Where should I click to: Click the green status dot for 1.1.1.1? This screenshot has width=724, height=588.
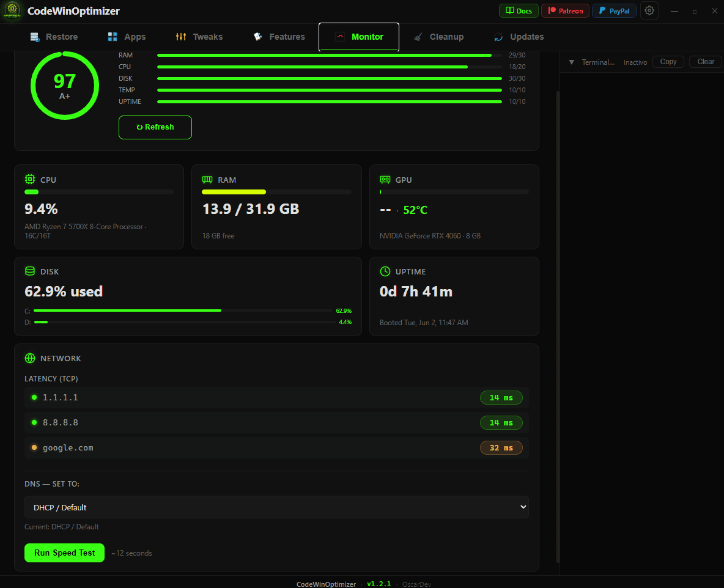34,397
